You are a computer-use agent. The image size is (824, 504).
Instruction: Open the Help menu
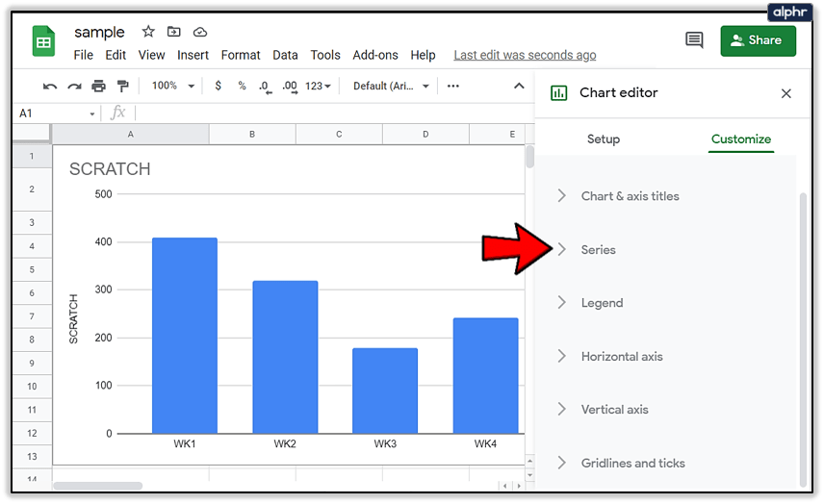pos(423,55)
